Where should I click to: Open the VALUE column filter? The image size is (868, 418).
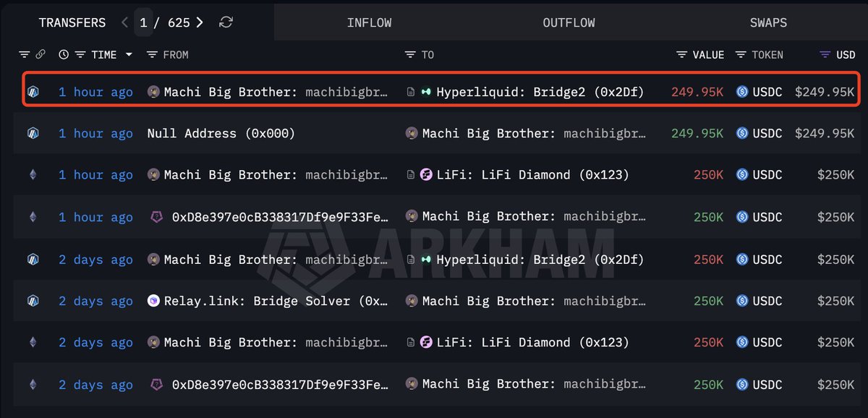coord(681,55)
